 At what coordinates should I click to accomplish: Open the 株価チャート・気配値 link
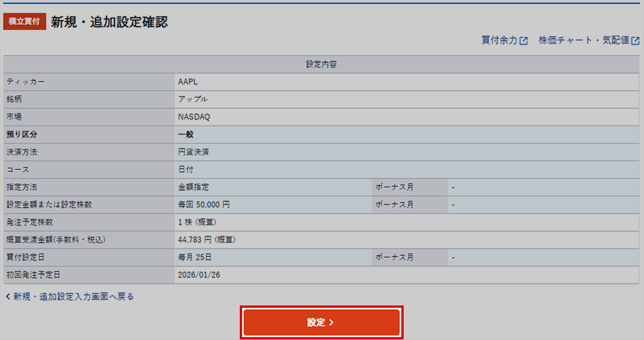click(x=584, y=41)
